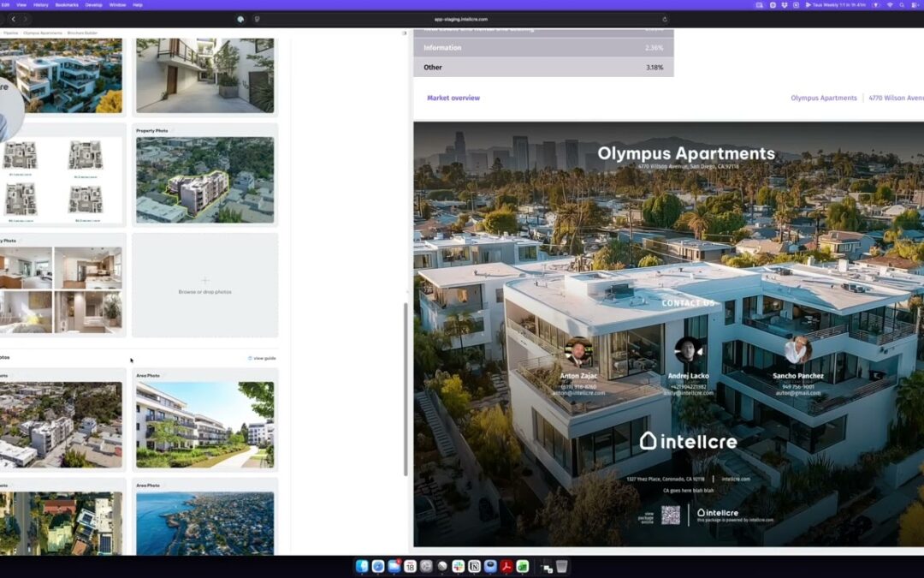Select the highlighted-building aerial Property Photo

click(205, 180)
